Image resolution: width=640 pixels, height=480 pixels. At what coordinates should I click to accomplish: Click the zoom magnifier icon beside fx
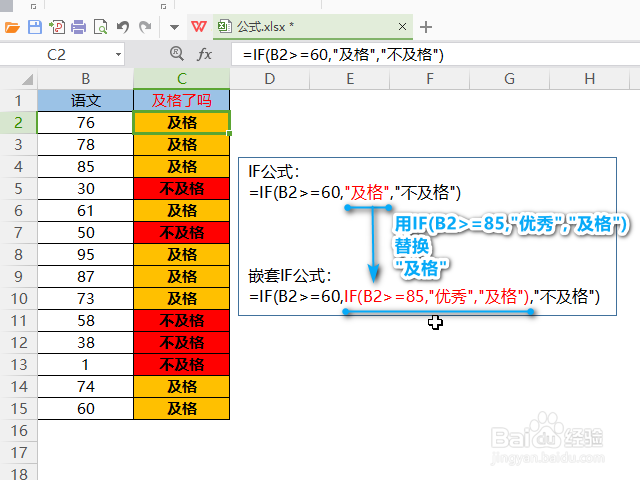click(x=177, y=53)
